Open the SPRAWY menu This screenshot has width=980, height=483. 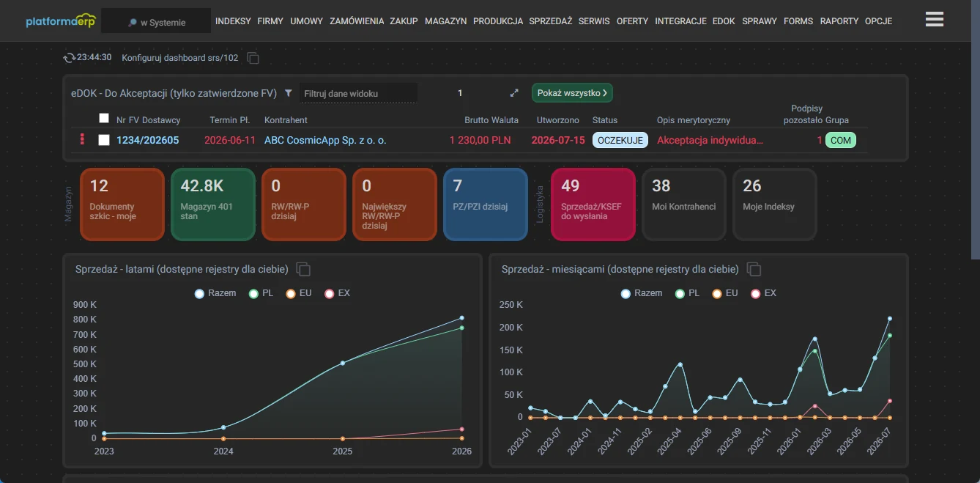760,21
